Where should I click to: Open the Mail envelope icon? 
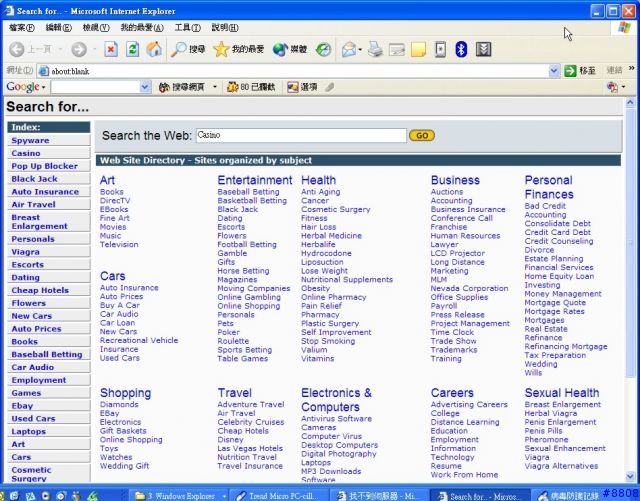click(x=349, y=49)
